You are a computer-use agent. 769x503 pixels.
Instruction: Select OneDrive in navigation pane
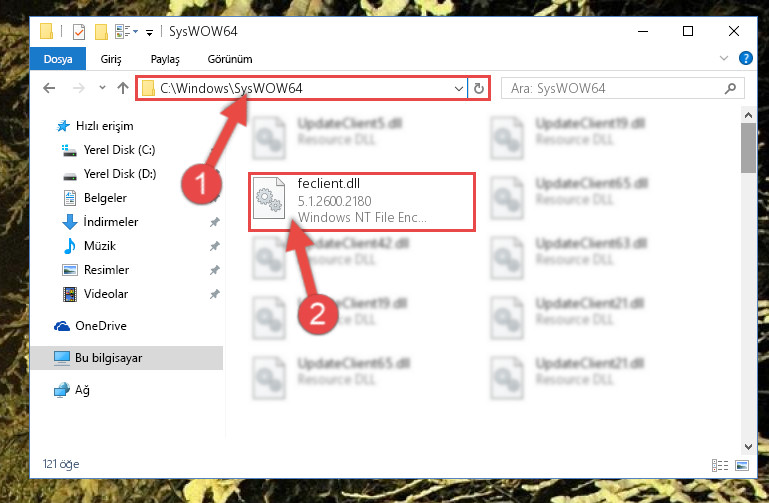(x=101, y=326)
